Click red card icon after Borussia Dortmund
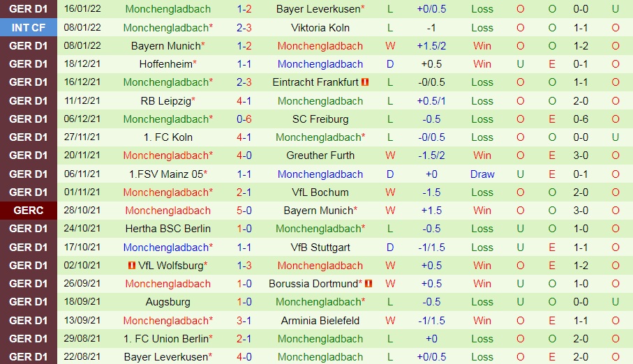 click(368, 284)
